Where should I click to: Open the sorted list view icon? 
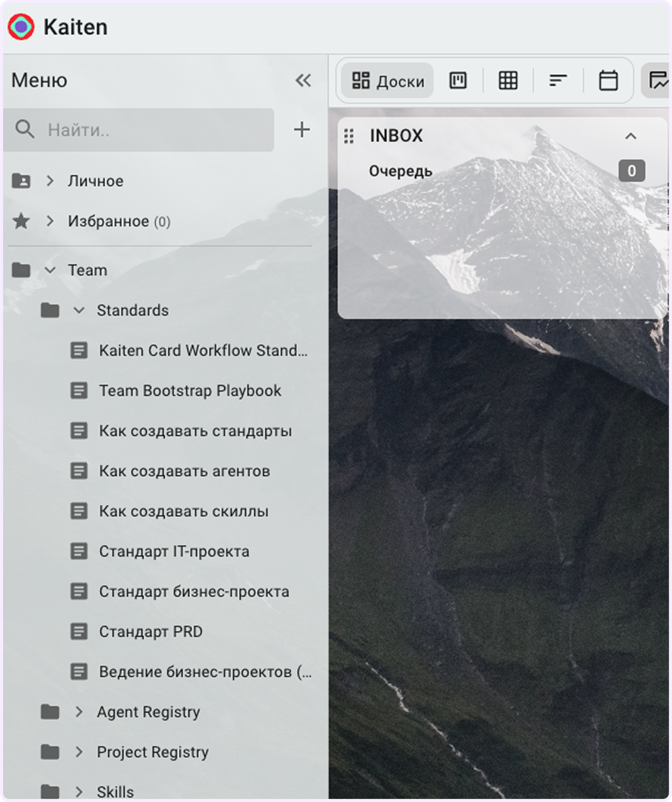(558, 81)
